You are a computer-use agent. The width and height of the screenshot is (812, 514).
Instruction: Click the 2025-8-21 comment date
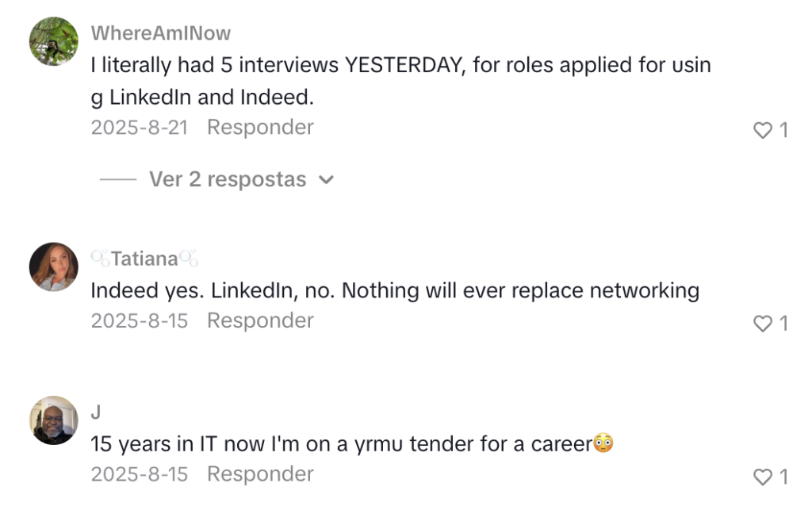(139, 127)
